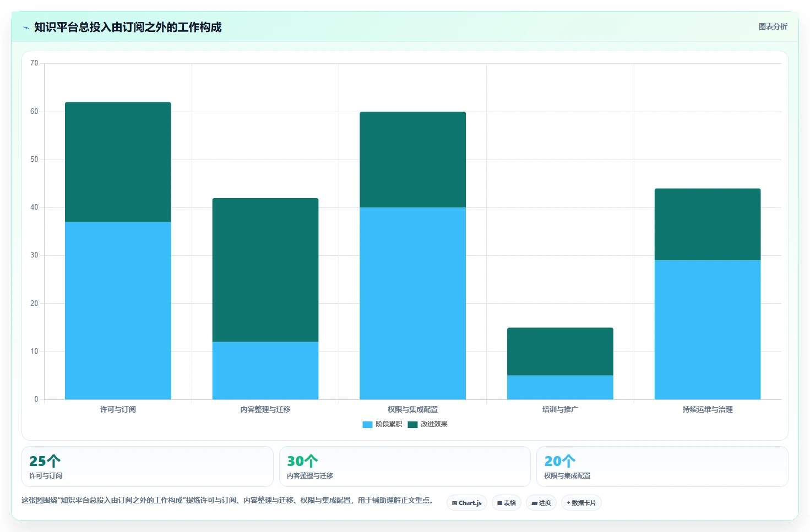Click the x-axis label 持续运维与治理
810x532 pixels.
pos(708,409)
